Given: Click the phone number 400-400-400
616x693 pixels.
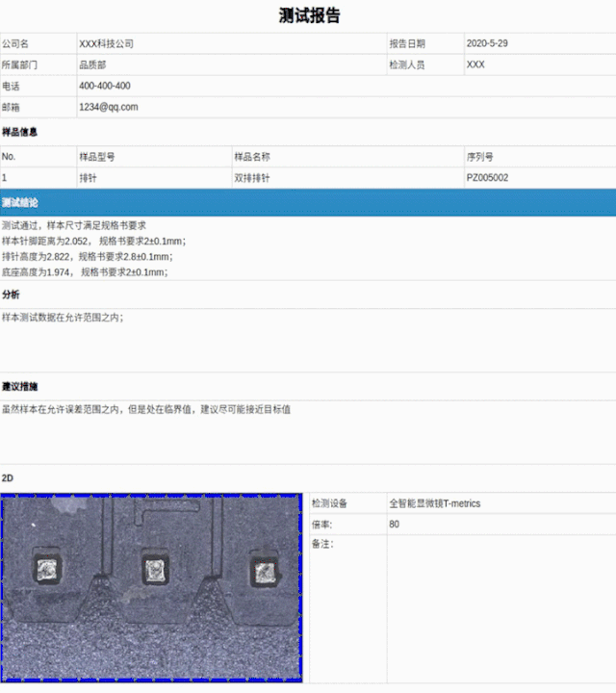Looking at the screenshot, I should [105, 87].
